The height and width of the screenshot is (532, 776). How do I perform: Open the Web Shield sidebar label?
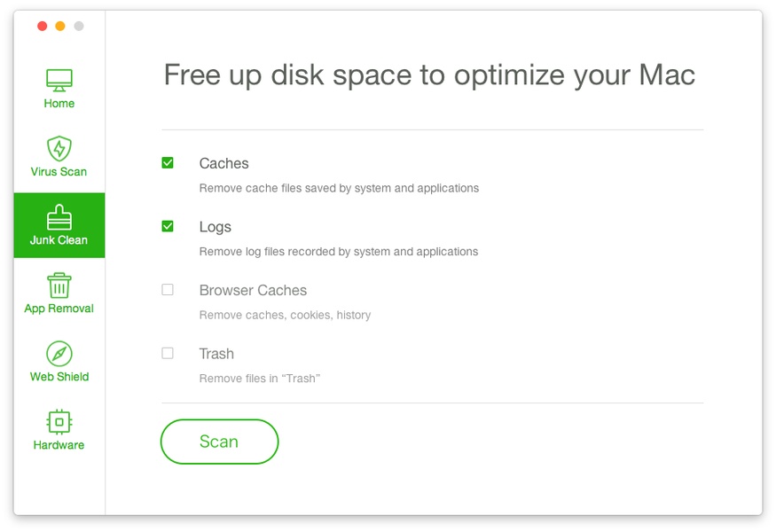[59, 377]
